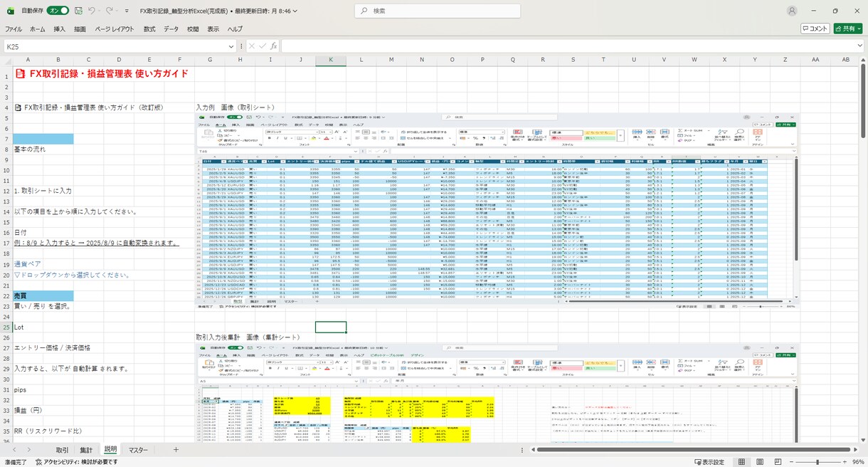Open the 数式 ribbon tab
868x467 pixels.
[149, 29]
